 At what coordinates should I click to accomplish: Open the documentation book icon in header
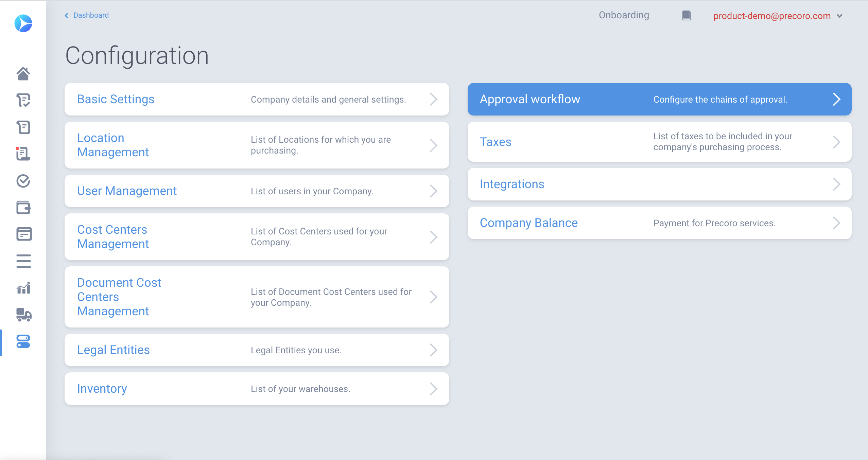[686, 15]
